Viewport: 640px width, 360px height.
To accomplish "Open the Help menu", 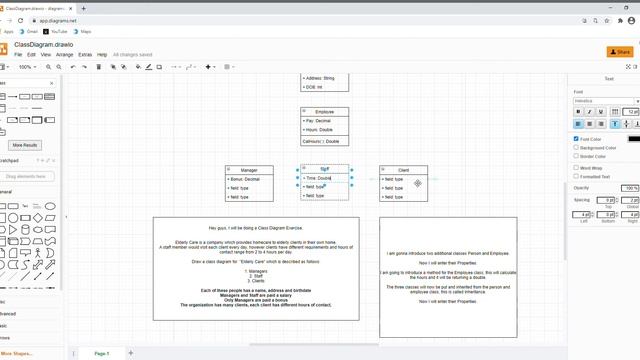I will pos(102,55).
